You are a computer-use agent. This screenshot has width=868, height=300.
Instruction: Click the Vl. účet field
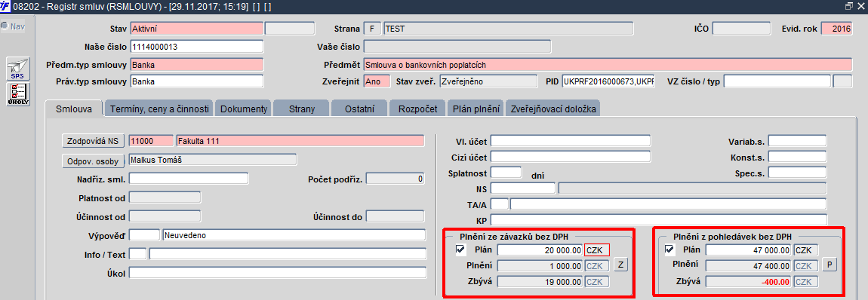point(570,140)
